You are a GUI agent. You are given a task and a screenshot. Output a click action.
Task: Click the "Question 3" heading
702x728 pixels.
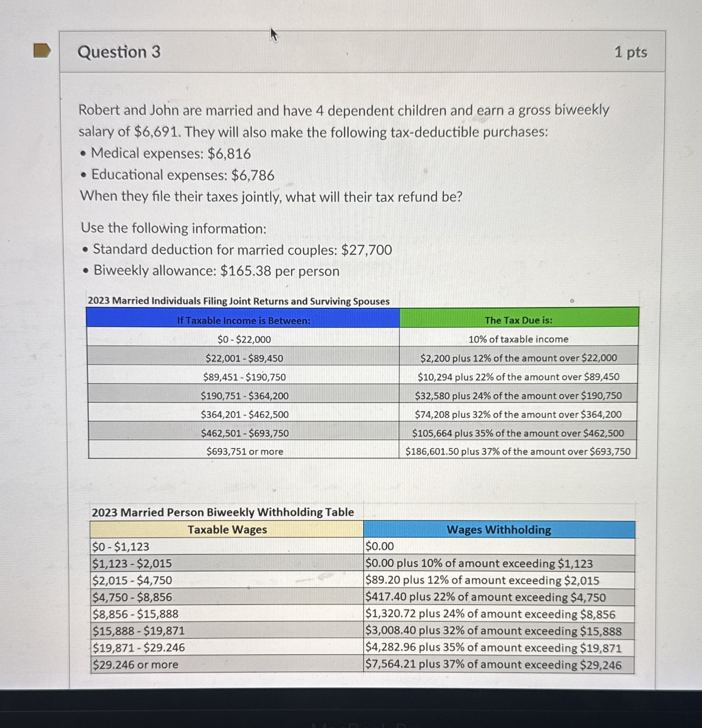(x=119, y=52)
